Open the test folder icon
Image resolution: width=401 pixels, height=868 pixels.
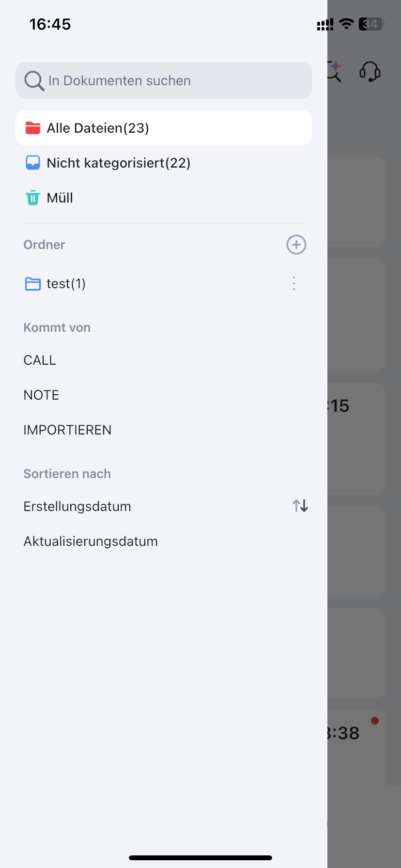[33, 283]
